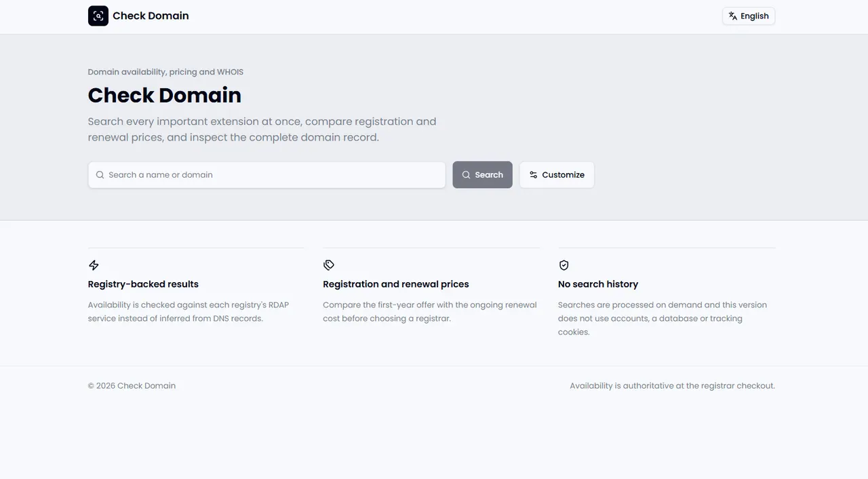Click the lightning bolt icon above Registry-backed results
Viewport: 868px width, 479px height.
[94, 265]
